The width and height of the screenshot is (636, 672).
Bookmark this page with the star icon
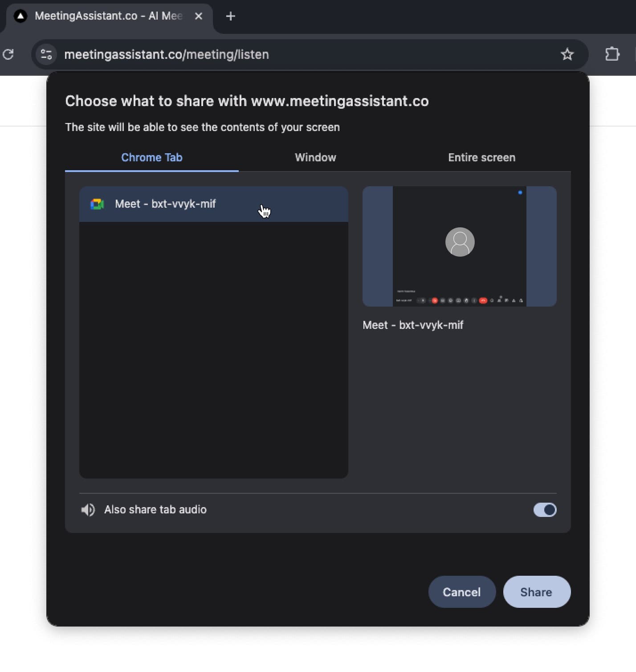click(x=567, y=54)
